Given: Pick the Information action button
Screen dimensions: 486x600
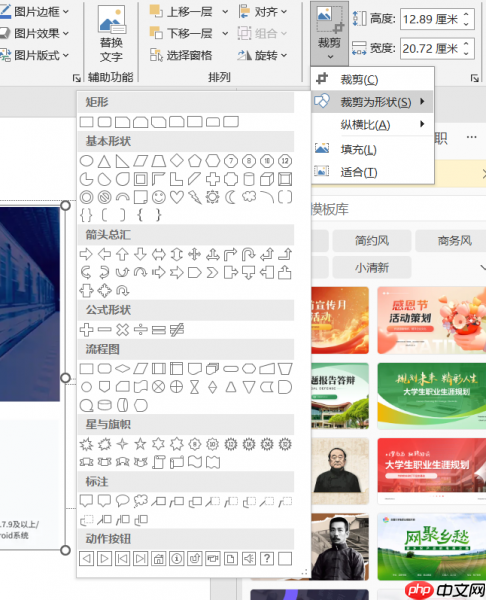Looking at the screenshot, I should [176, 559].
